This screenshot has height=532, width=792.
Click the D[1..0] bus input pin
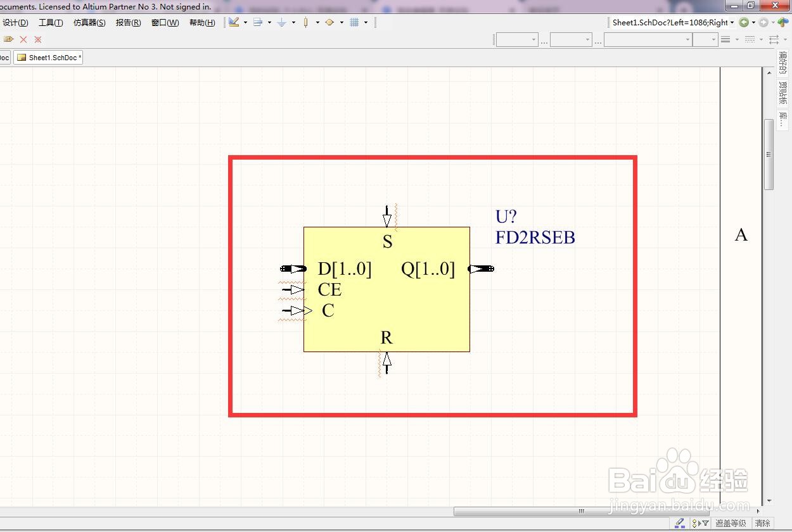tap(293, 269)
